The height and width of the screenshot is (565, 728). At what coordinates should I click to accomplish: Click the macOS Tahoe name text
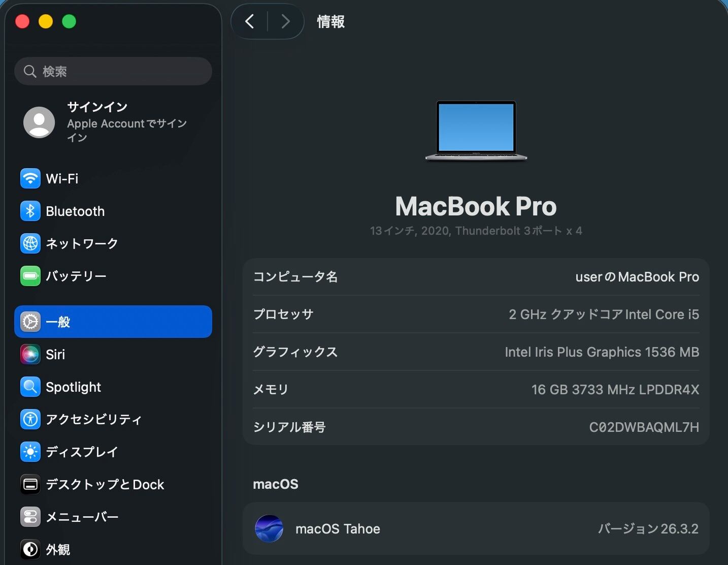click(x=338, y=529)
